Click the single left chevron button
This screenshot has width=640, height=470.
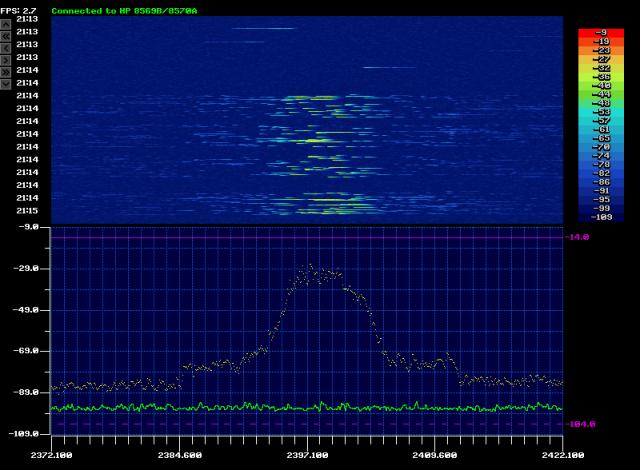click(6, 49)
